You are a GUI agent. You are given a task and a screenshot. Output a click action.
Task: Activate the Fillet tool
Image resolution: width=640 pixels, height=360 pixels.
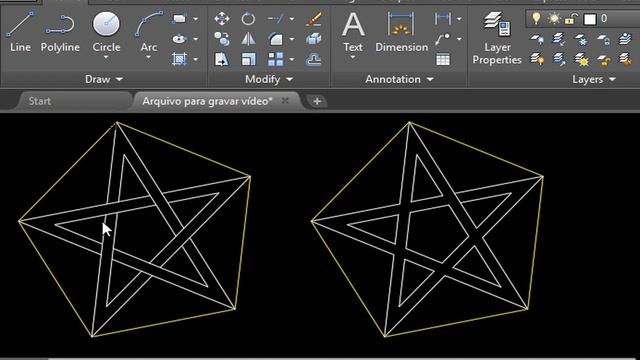pyautogui.click(x=276, y=39)
